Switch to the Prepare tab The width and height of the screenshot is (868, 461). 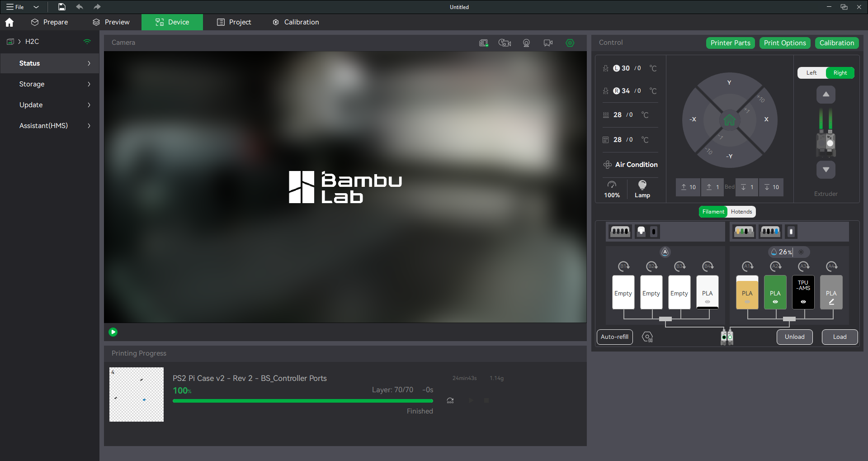pyautogui.click(x=50, y=22)
